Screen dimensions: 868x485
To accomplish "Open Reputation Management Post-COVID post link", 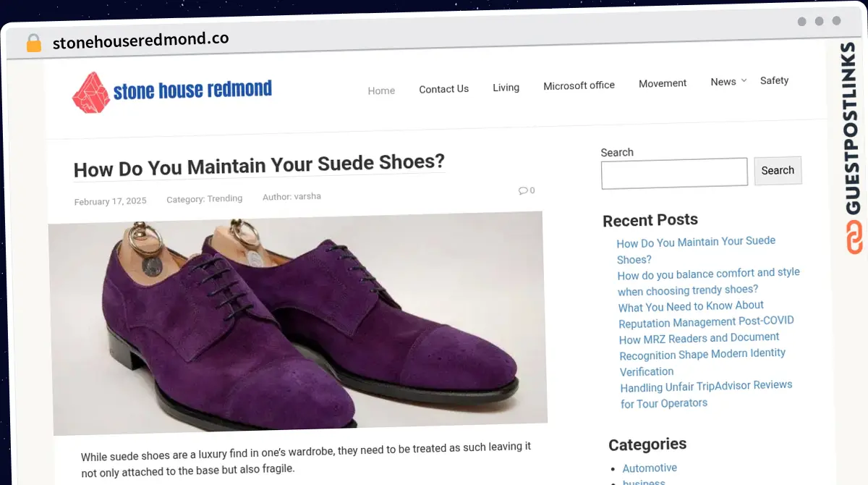I will pyautogui.click(x=706, y=314).
